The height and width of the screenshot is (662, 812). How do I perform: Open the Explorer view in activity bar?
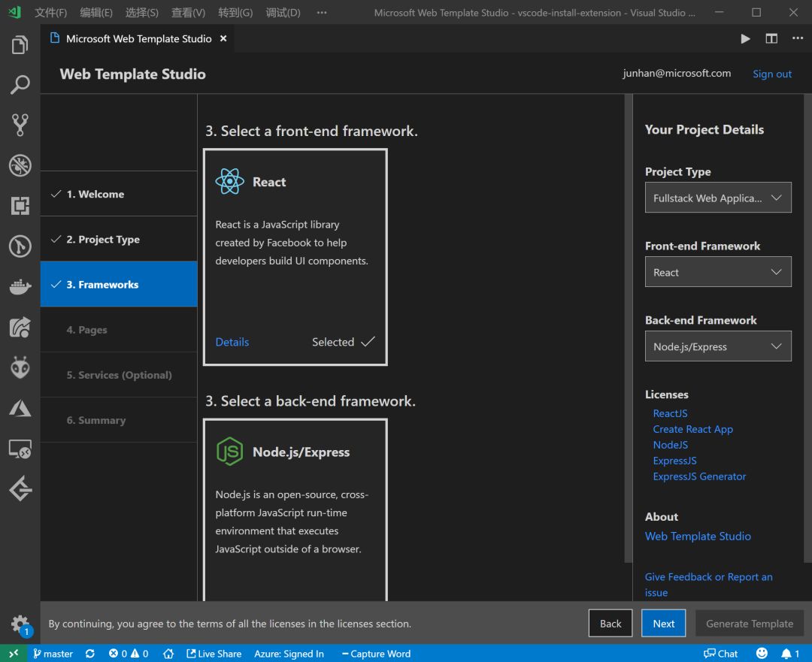(20, 45)
